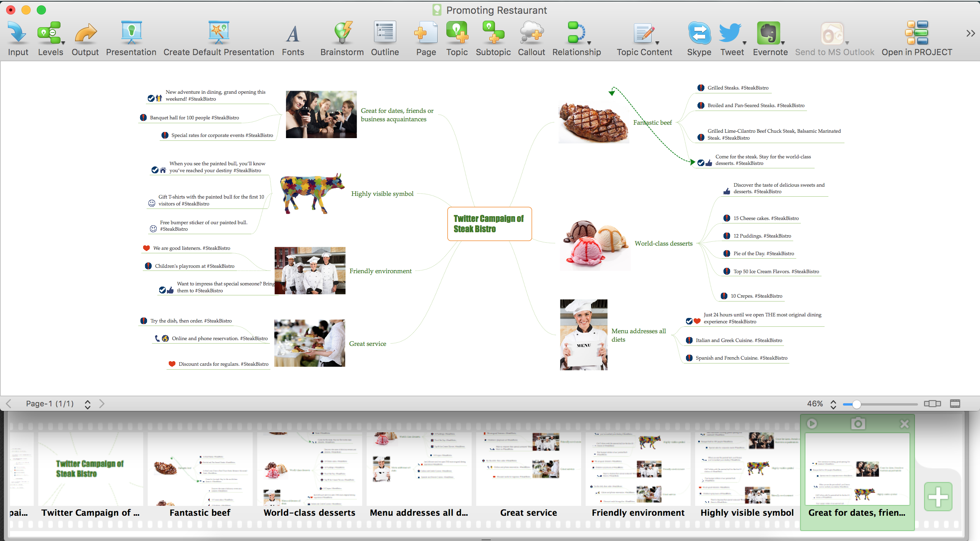This screenshot has height=541, width=980.
Task: Open the Outline view
Action: point(385,33)
